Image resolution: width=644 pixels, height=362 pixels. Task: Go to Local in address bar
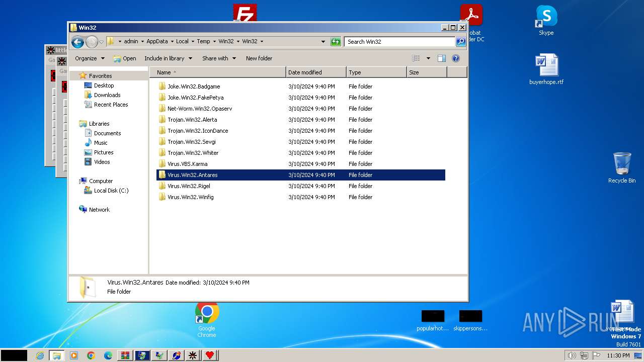click(182, 42)
